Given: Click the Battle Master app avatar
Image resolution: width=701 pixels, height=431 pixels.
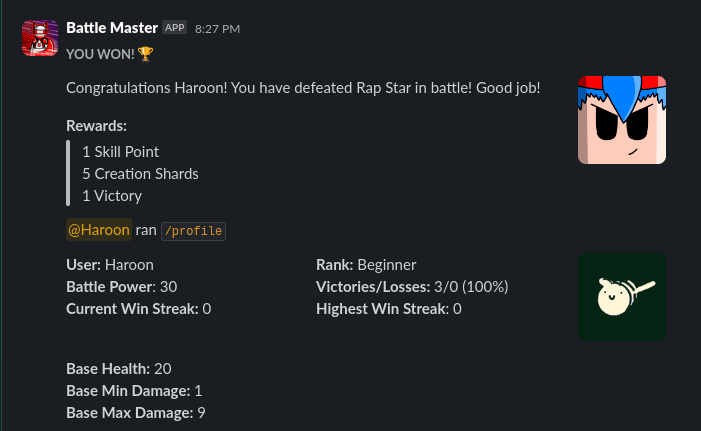Looking at the screenshot, I should (x=39, y=37).
